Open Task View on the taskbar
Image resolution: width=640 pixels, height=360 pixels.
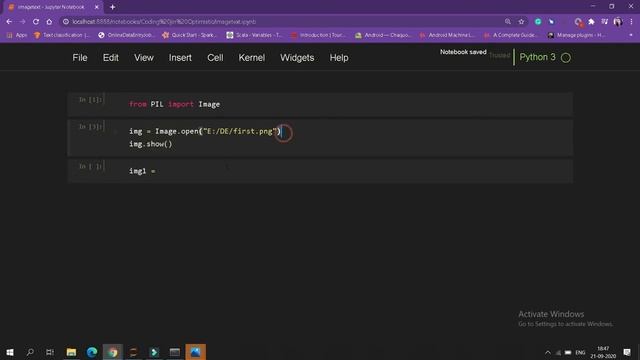point(50,352)
